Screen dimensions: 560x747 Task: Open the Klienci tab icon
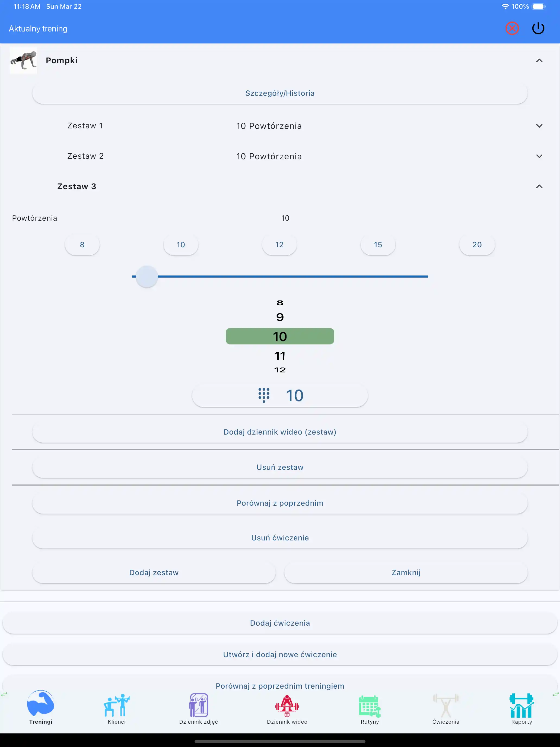click(x=116, y=705)
